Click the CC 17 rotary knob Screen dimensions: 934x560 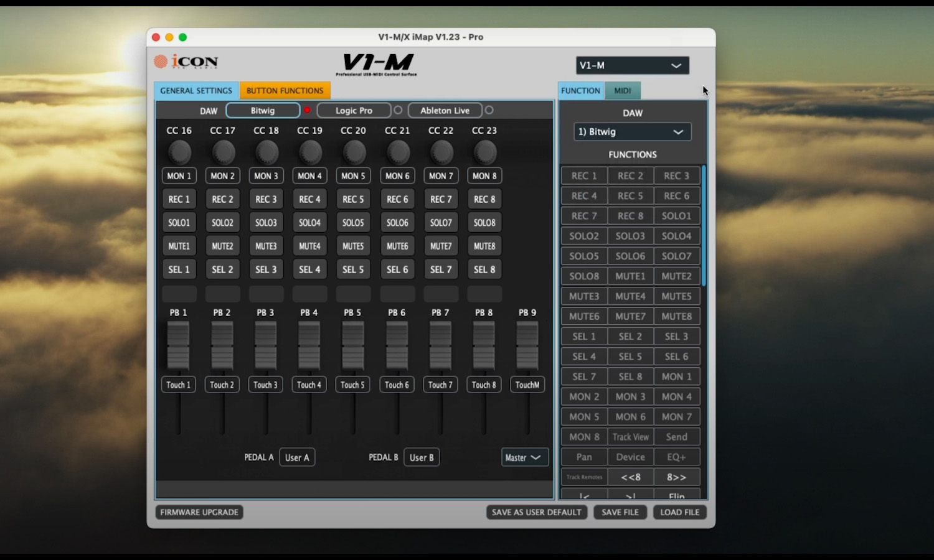point(223,152)
